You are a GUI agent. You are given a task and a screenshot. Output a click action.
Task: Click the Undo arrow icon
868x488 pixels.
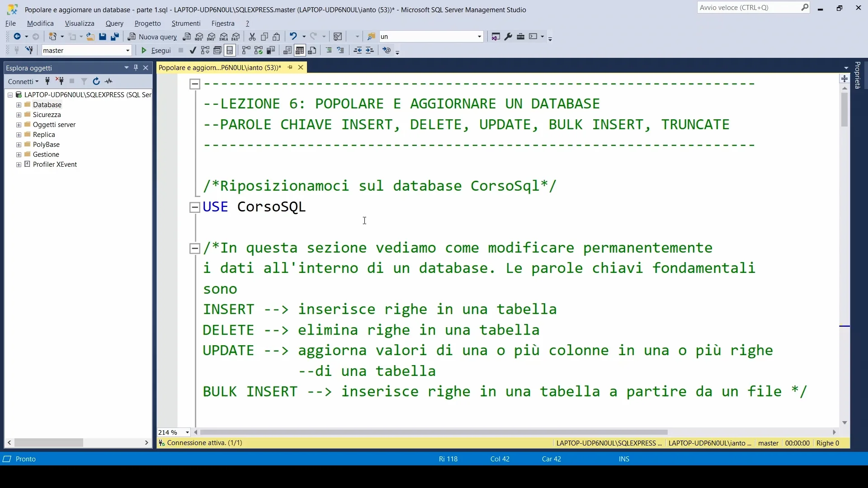coord(293,37)
